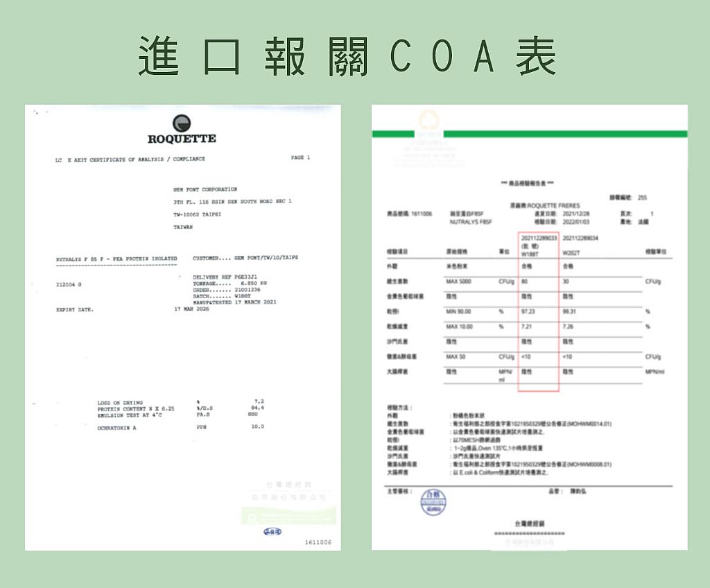Click the "MAX 50" specification cell
The height and width of the screenshot is (588, 710).
[456, 357]
